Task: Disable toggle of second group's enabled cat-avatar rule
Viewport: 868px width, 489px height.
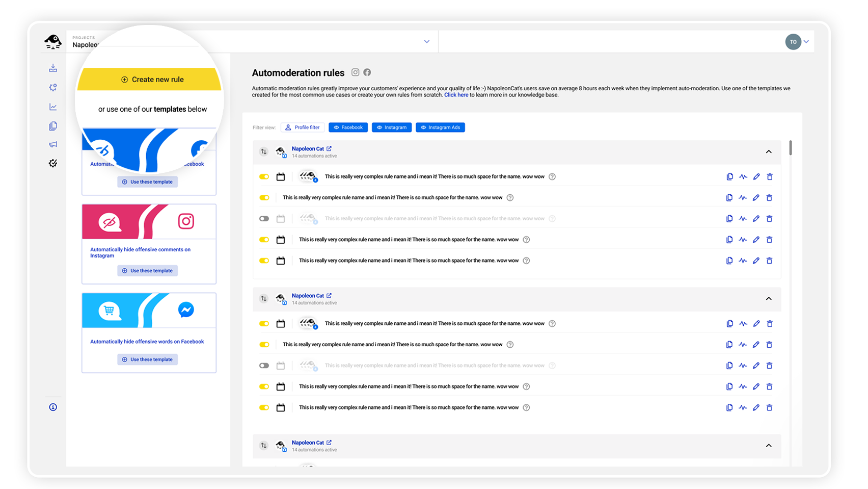Action: tap(264, 324)
